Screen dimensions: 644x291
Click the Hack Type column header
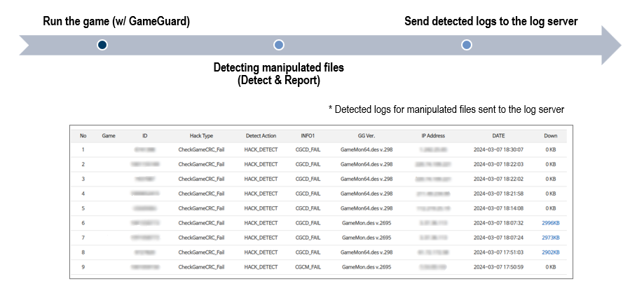201,135
